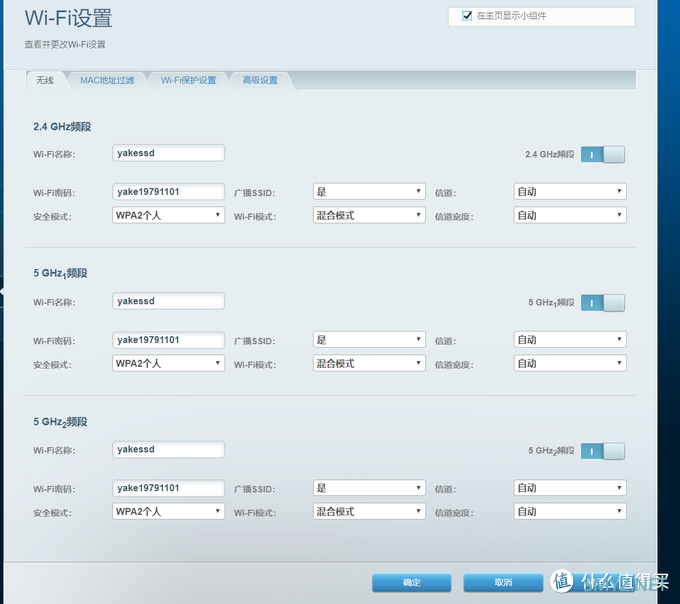Open the 5 GHz2 channel width dropdown
The width and height of the screenshot is (680, 604).
click(x=570, y=511)
